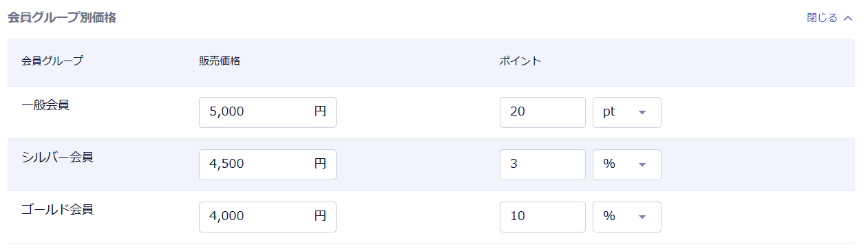Image resolution: width=868 pixels, height=249 pixels.
Task: Expand the % unit dropdown for ゴールド会員
Action: pyautogui.click(x=627, y=217)
